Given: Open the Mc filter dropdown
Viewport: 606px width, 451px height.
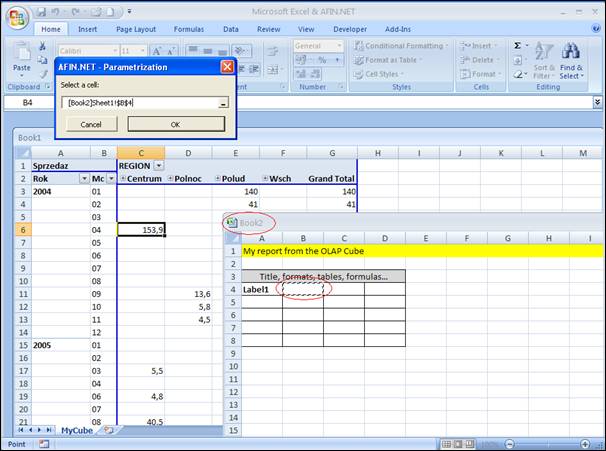Looking at the screenshot, I should coord(111,179).
